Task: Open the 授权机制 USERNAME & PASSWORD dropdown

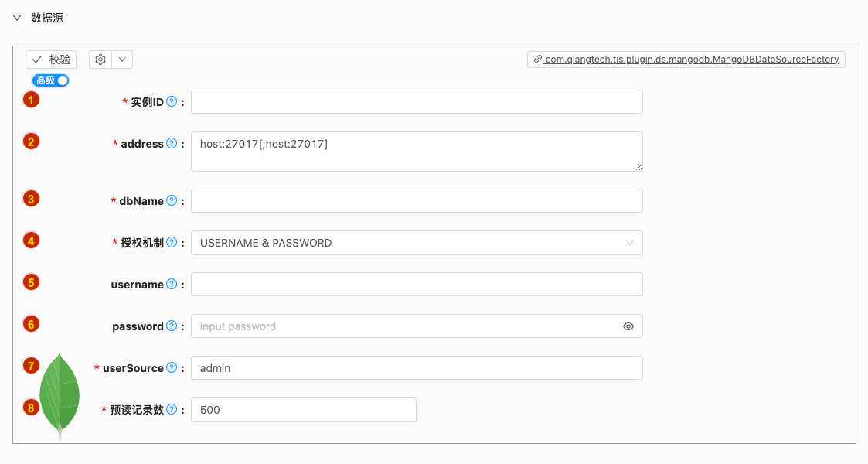Action: pos(417,243)
